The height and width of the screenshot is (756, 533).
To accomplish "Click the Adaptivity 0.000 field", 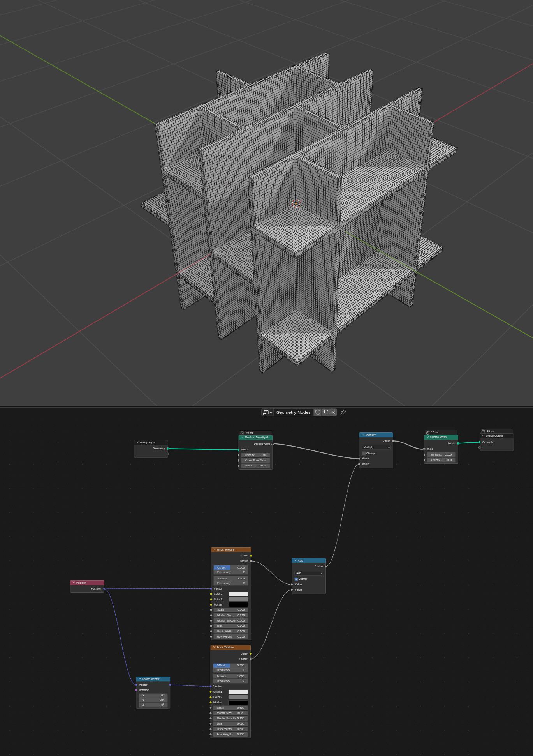I will (441, 460).
